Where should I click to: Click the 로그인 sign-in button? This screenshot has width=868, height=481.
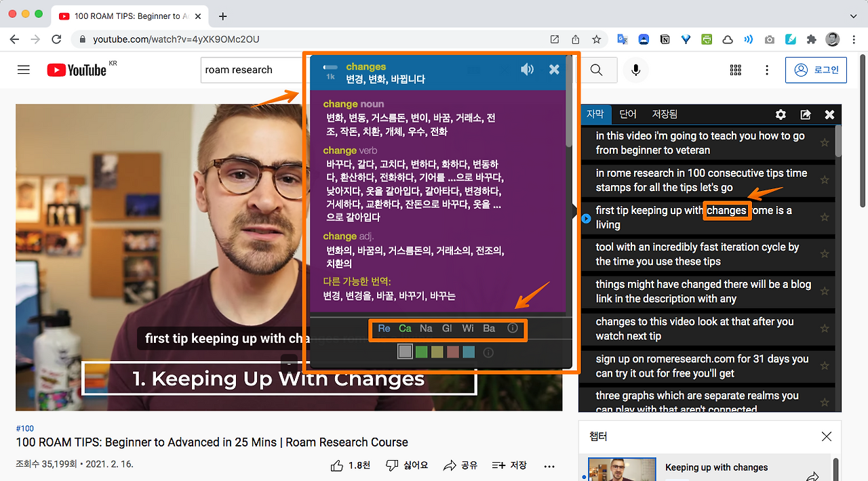[x=816, y=70]
